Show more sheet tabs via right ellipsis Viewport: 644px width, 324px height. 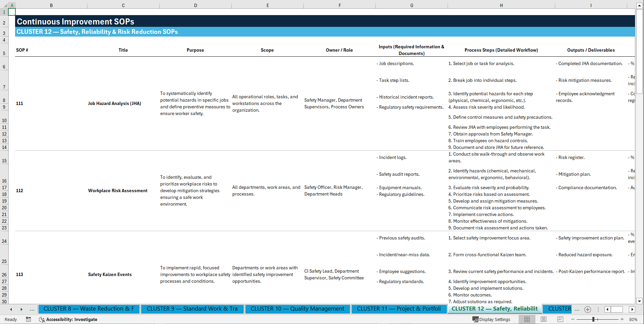click(x=577, y=309)
